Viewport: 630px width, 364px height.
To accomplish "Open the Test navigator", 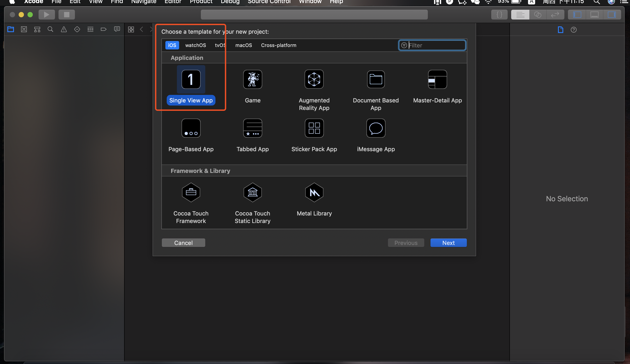I will pyautogui.click(x=77, y=29).
